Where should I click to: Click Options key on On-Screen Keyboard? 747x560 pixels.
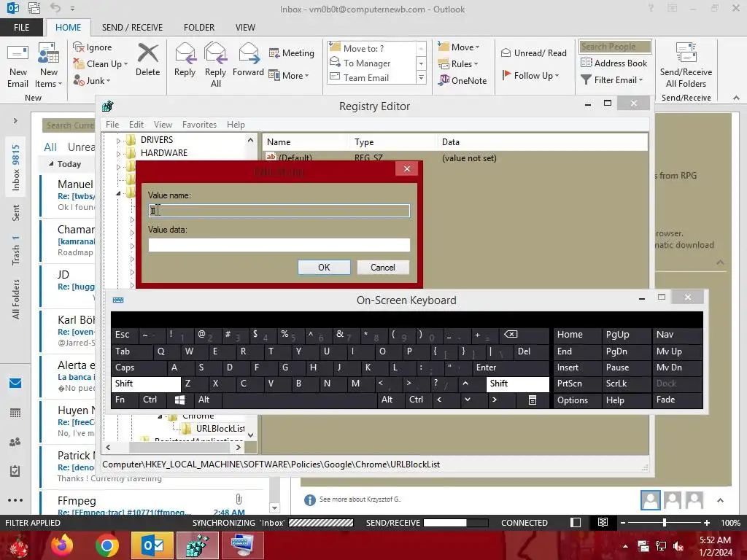click(x=576, y=400)
